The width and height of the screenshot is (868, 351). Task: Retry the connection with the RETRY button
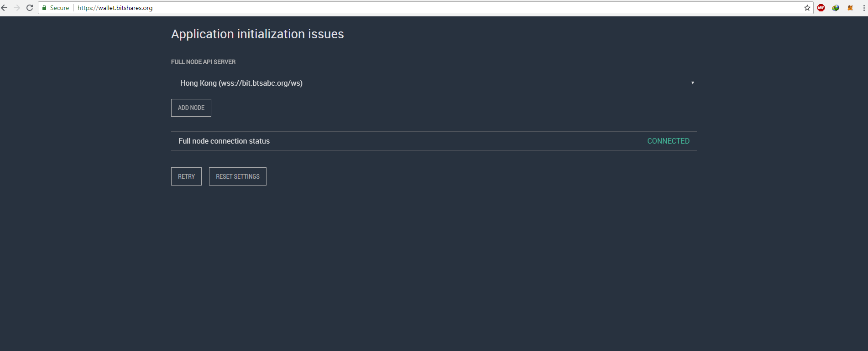pyautogui.click(x=186, y=176)
